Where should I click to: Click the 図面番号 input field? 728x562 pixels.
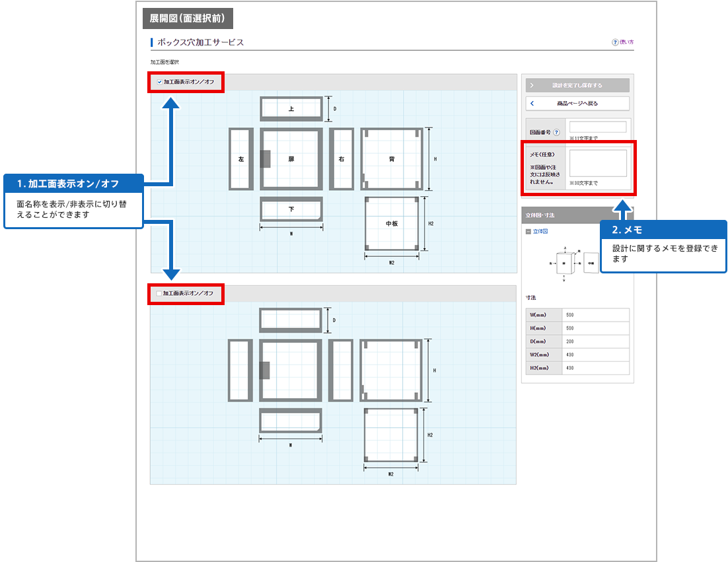[597, 127]
